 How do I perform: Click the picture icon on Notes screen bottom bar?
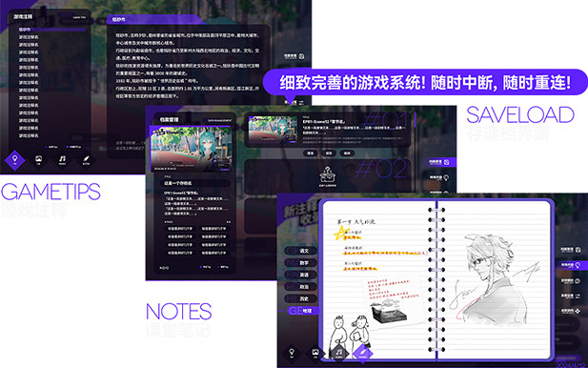315,353
